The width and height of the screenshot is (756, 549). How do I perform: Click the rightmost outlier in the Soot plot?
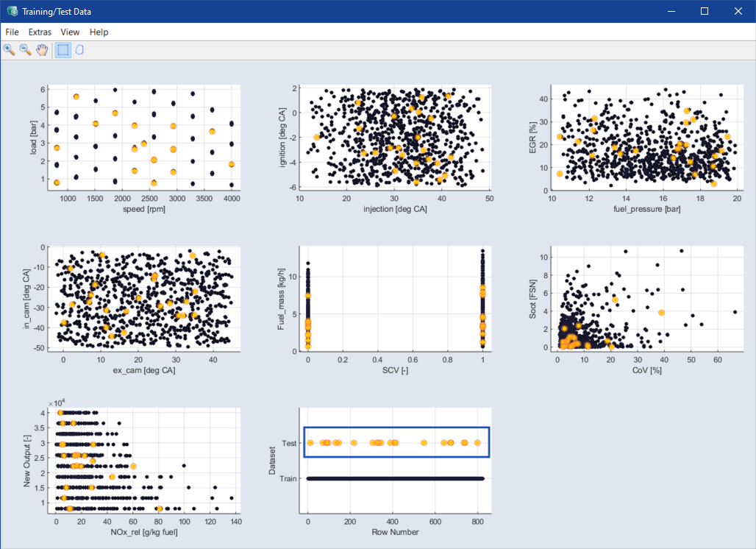tap(735, 311)
